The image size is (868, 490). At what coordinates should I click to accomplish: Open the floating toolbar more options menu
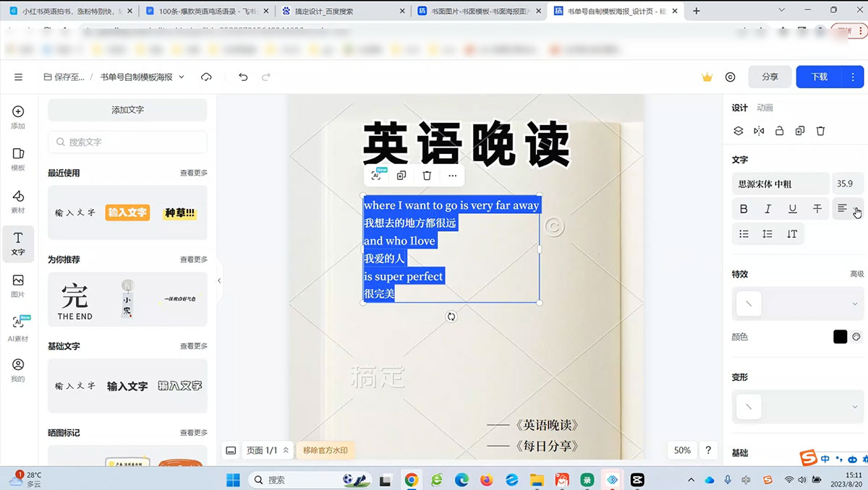[x=453, y=175]
